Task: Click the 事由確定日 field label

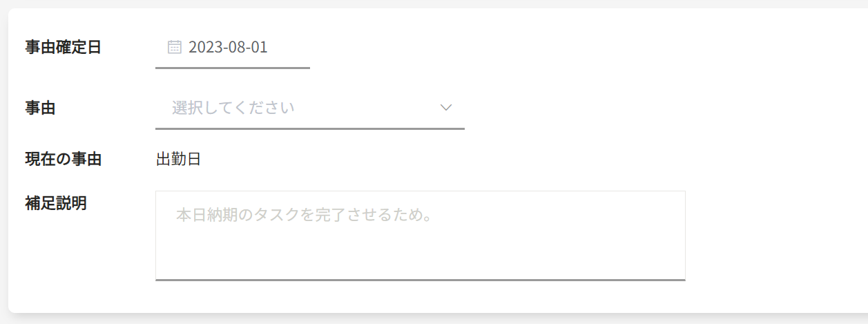Action: point(63,47)
